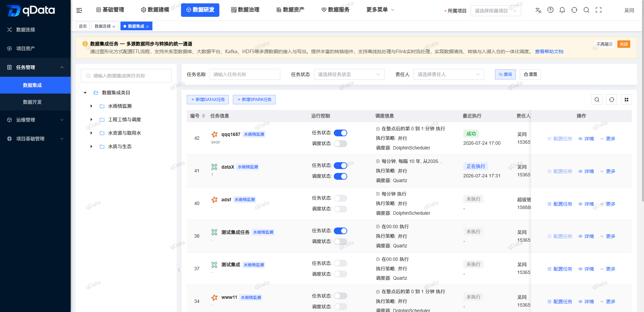Toggle 调度状态 switch for adsf
The height and width of the screenshot is (312, 644).
coord(341,209)
